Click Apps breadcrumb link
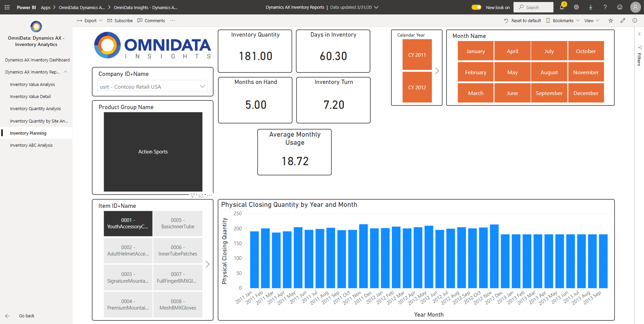This screenshot has height=324, width=644. pos(46,7)
